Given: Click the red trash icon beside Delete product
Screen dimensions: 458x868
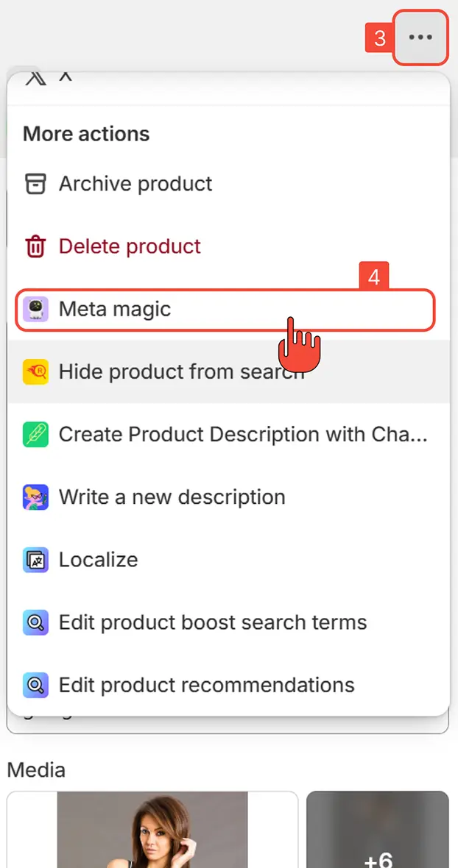Looking at the screenshot, I should (x=35, y=246).
